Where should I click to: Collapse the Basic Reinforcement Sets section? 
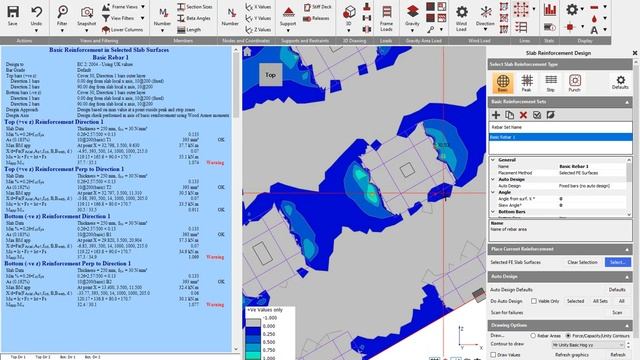pos(627,102)
